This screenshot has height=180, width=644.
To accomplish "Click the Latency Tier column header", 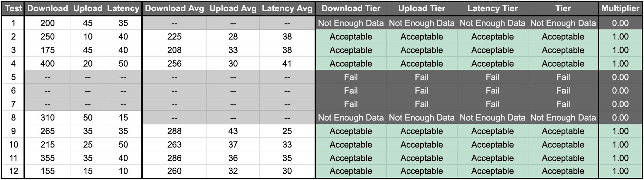I will click(492, 9).
